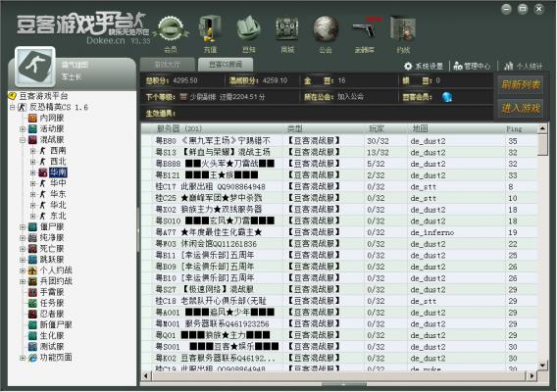
Task: Expand the 功能页面 tree node
Action: [23, 358]
